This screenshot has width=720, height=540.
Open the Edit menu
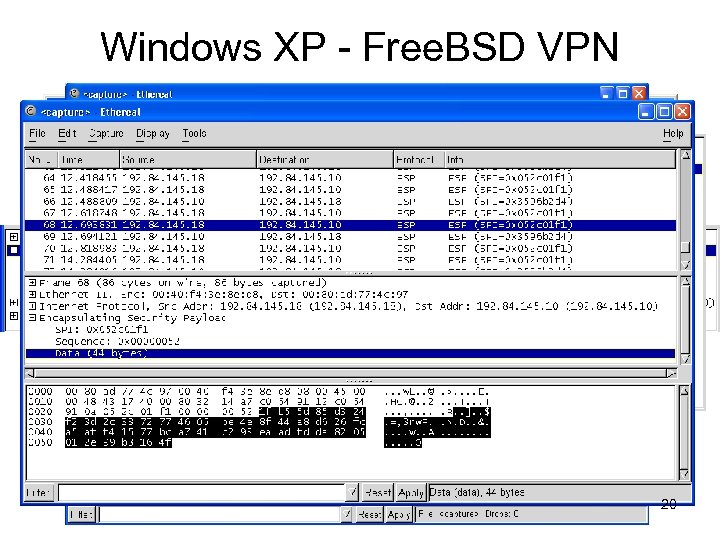(x=67, y=133)
